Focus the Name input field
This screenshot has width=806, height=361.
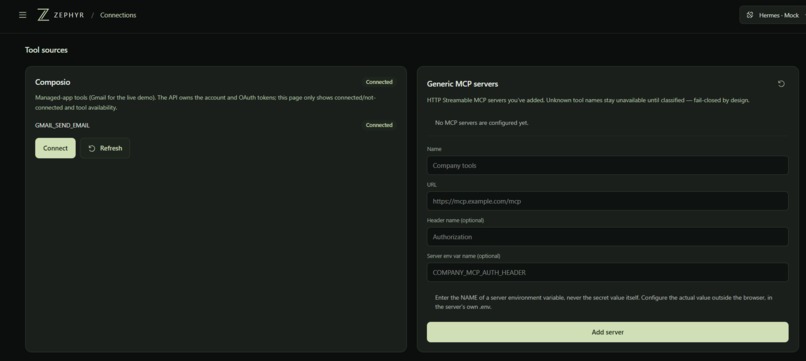[607, 166]
